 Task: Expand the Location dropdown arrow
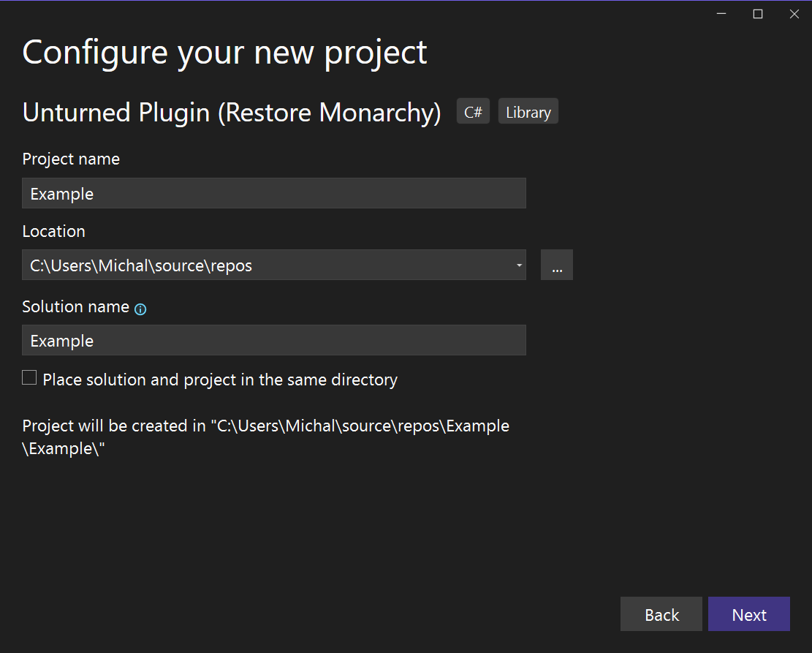[x=518, y=265]
